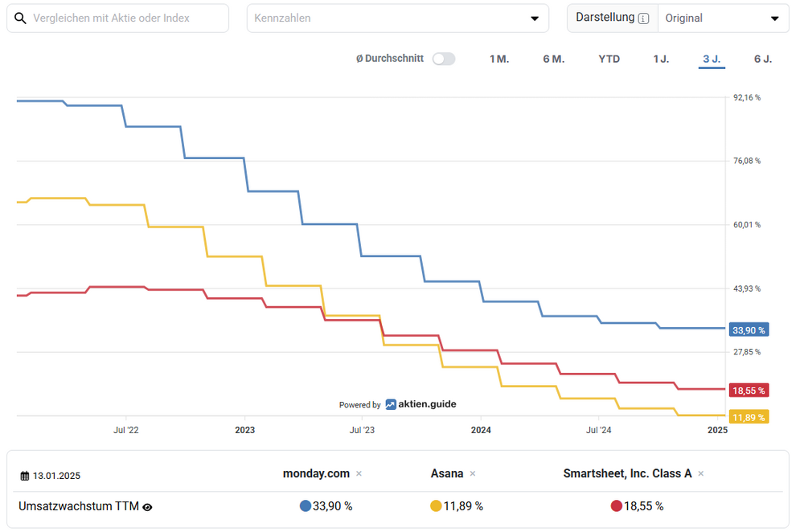Remove Asana from comparison
This screenshot has width=804, height=532.
[473, 474]
